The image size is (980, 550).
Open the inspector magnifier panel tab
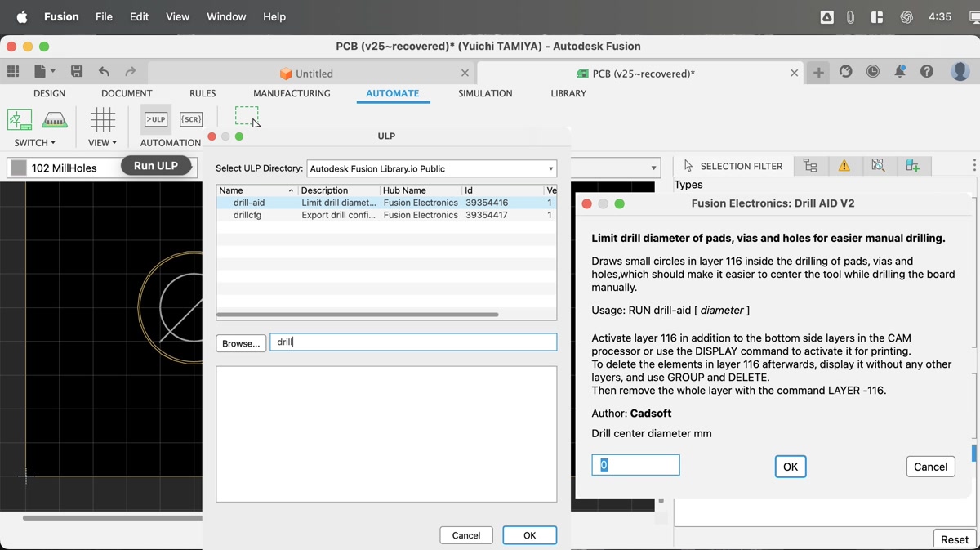coord(878,166)
